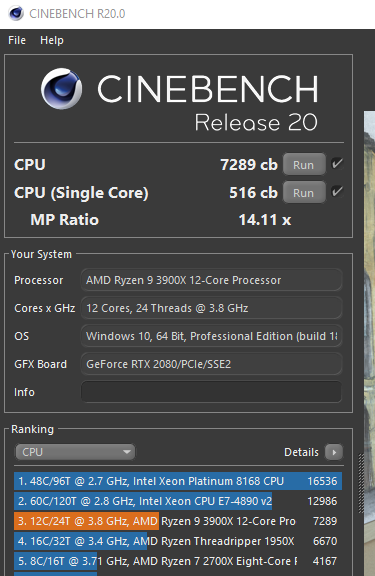Select ranking row Ryzen Threadripper 1950X

(178, 541)
